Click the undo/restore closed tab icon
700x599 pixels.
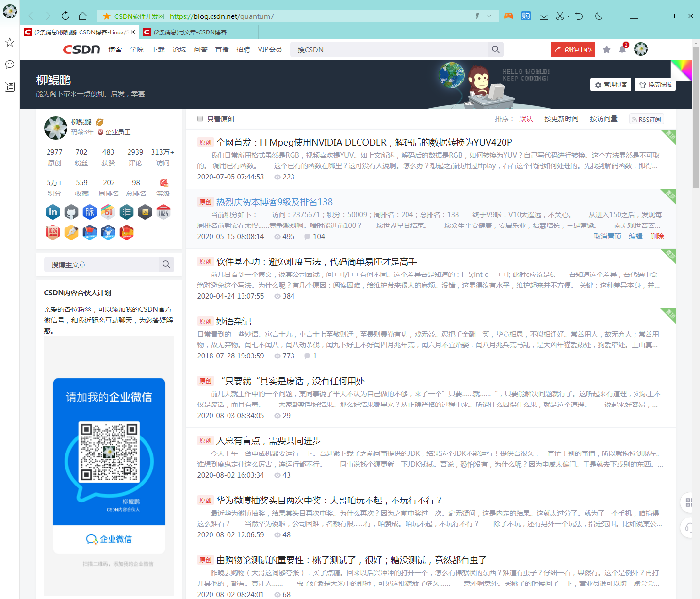[x=579, y=16]
